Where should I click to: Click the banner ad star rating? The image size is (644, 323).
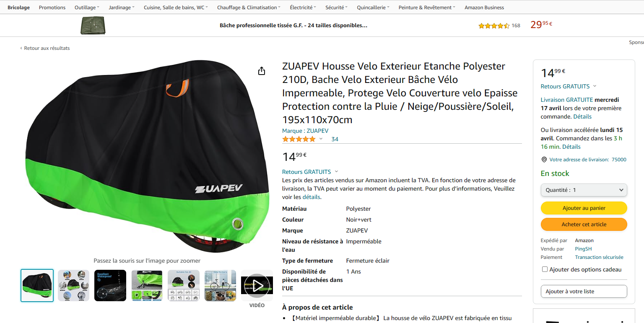click(494, 26)
